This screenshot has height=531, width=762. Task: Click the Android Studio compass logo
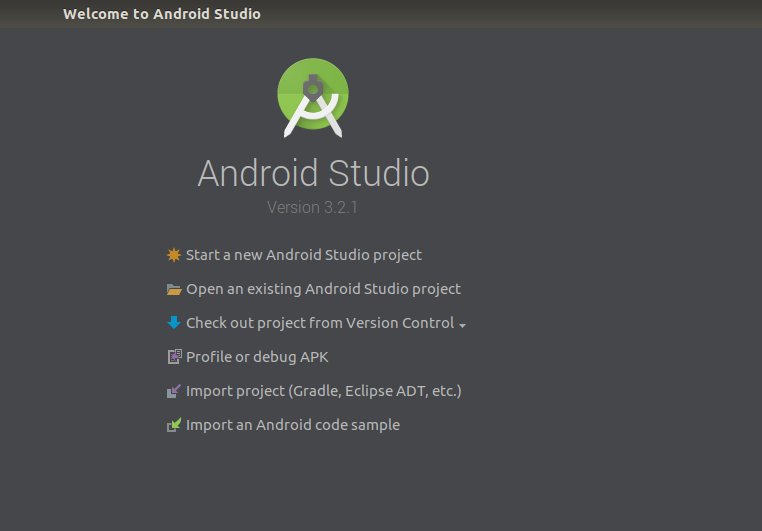313,98
